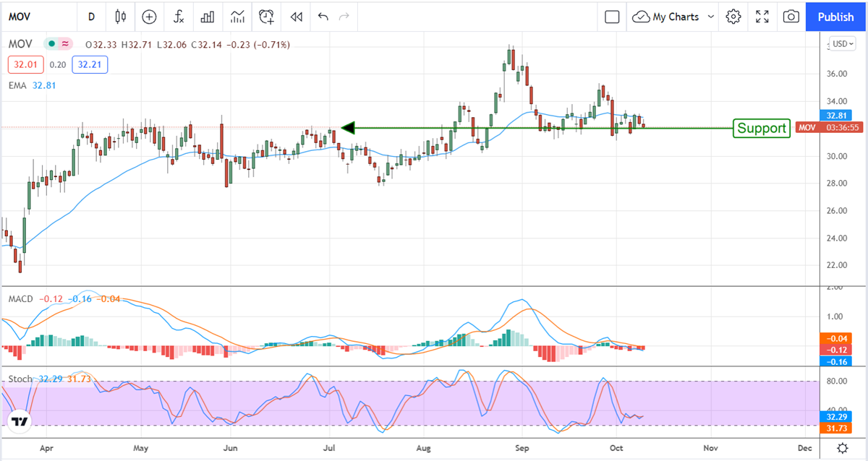Image resolution: width=868 pixels, height=461 pixels.
Task: Click the Compare or Add Symbol plus icon
Action: point(149,16)
